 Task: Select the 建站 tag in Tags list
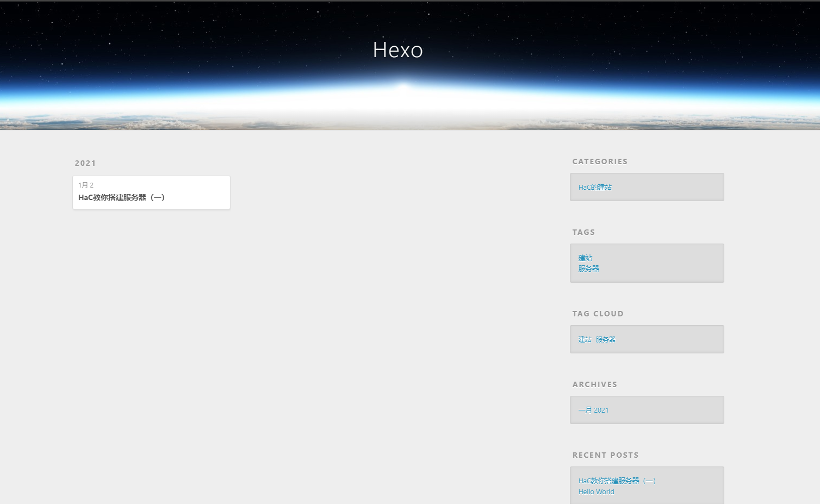[x=585, y=258]
